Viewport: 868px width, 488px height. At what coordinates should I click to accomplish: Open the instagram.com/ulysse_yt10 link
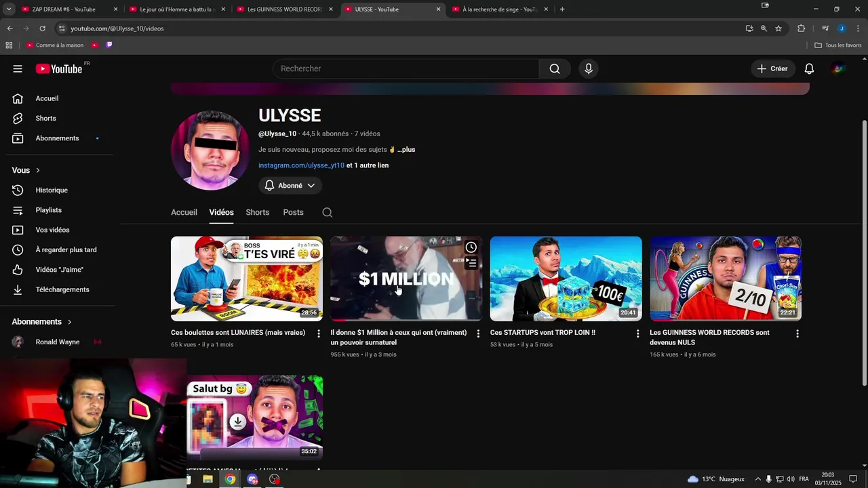point(301,165)
